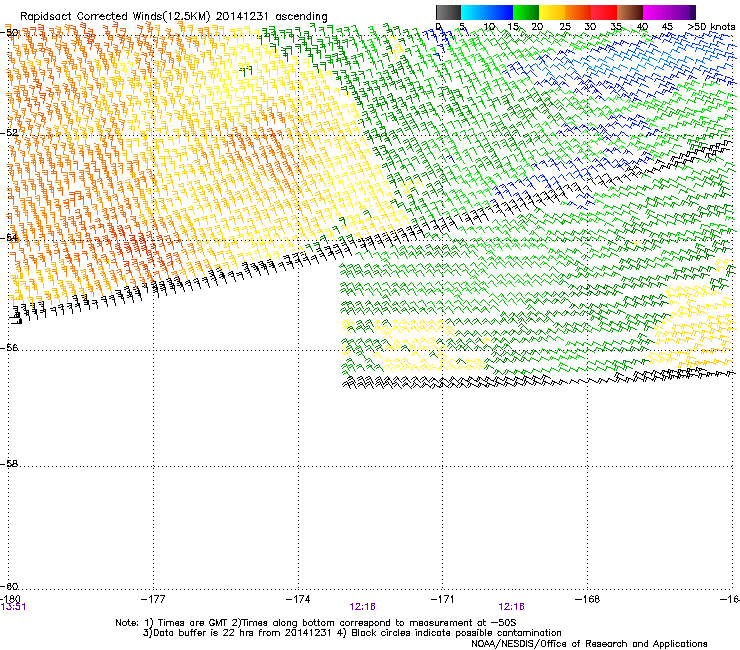
Task: Click the cyan 5-10 knots color swatch
Action: pos(474,12)
